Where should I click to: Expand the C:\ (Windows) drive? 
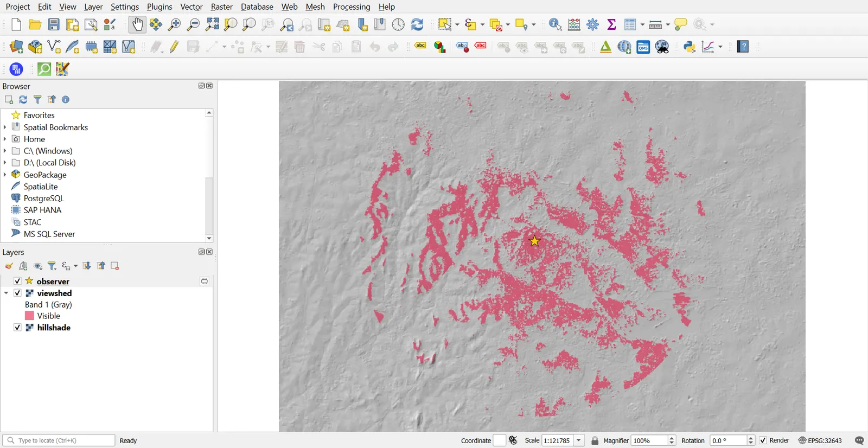[5, 151]
